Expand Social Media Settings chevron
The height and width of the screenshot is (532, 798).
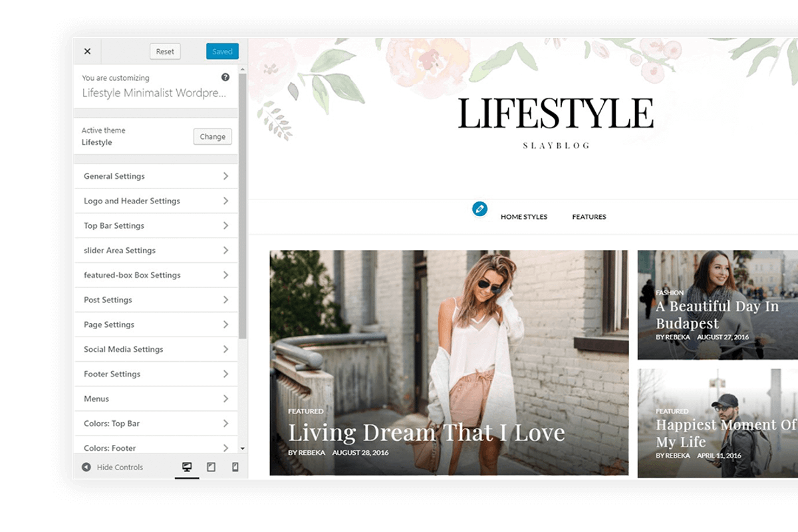click(x=225, y=349)
